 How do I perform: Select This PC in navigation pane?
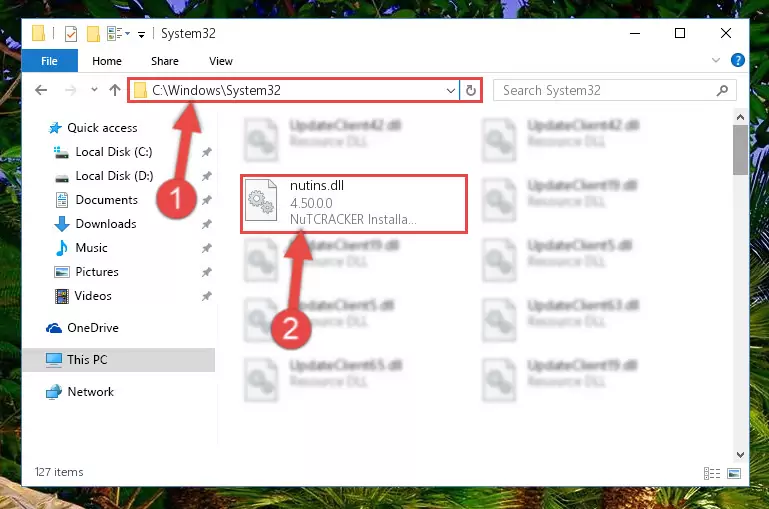click(118, 360)
